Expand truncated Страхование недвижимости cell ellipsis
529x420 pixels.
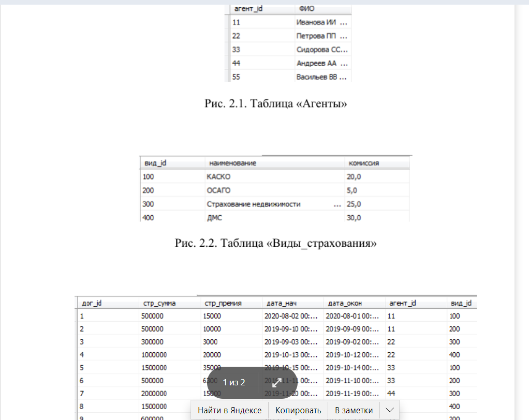[x=337, y=204]
